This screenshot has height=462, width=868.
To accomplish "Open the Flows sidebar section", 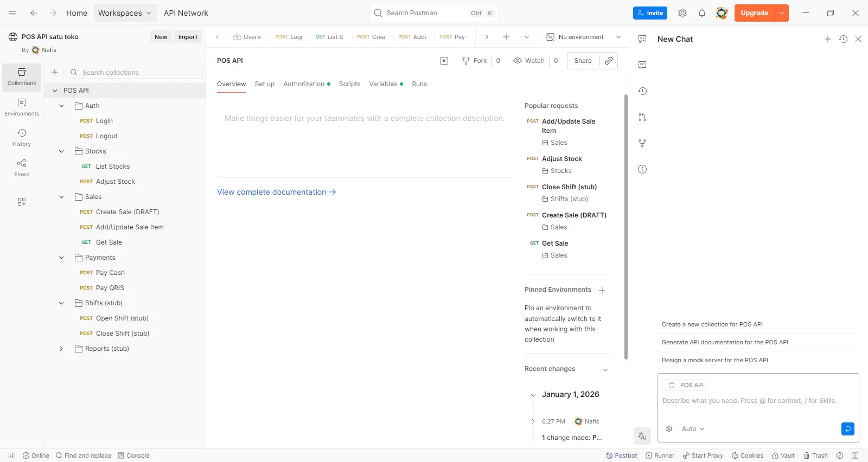I will point(22,168).
